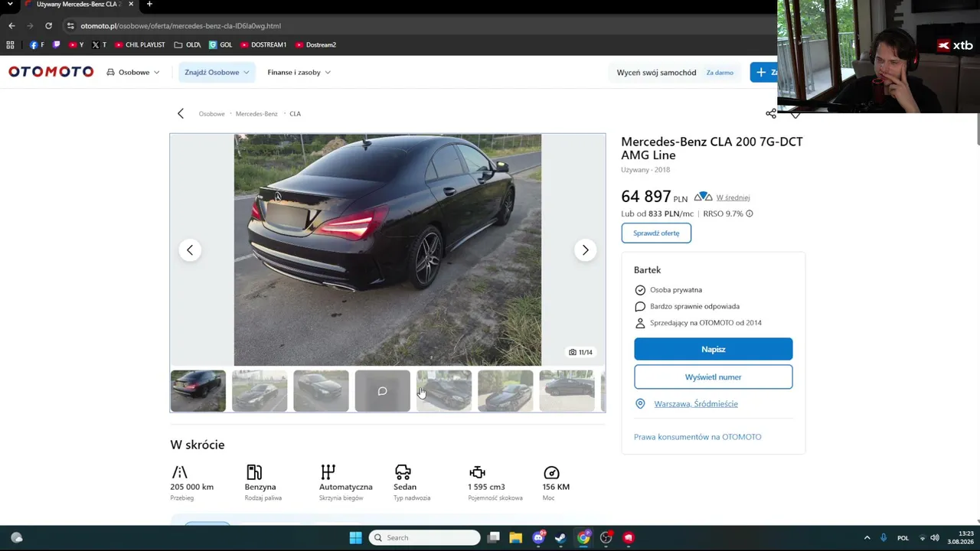
Task: Open Steam from the taskbar
Action: (560, 537)
